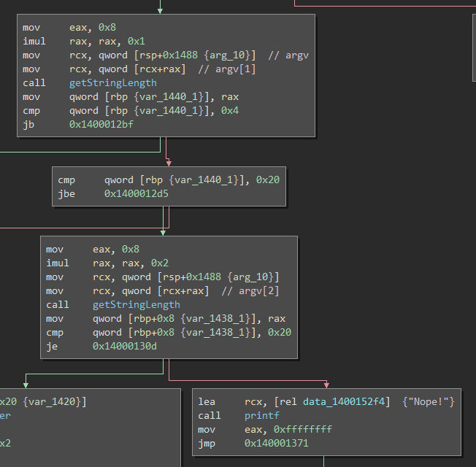Open the jmp destination 0x140001371
This screenshot has height=467, width=476.
click(276, 443)
